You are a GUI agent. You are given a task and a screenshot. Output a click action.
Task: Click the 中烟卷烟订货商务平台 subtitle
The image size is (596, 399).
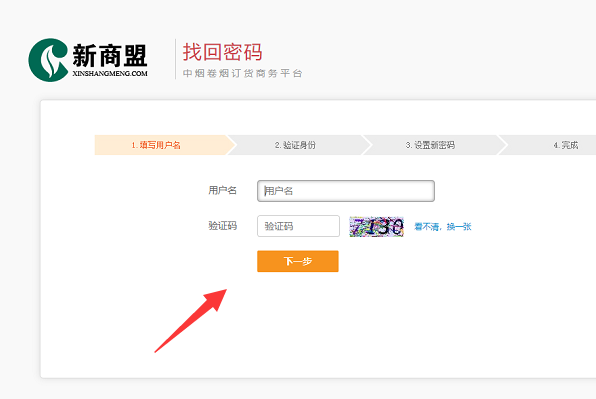click(243, 73)
